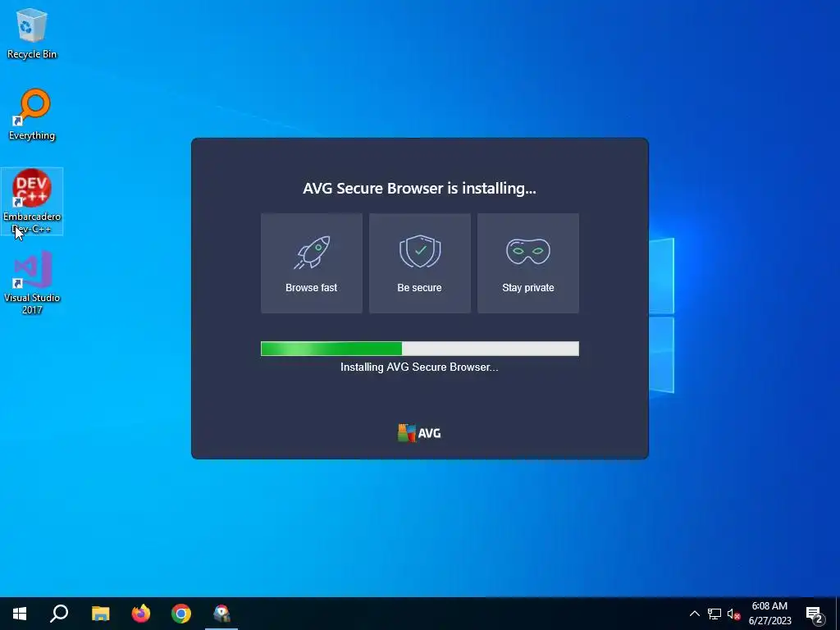840x630 pixels.
Task: Launch Google Chrome from the taskbar
Action: pos(181,614)
